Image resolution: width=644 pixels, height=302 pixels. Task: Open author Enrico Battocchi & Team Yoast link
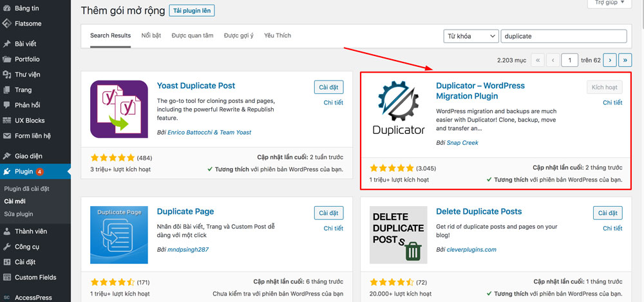(x=209, y=132)
